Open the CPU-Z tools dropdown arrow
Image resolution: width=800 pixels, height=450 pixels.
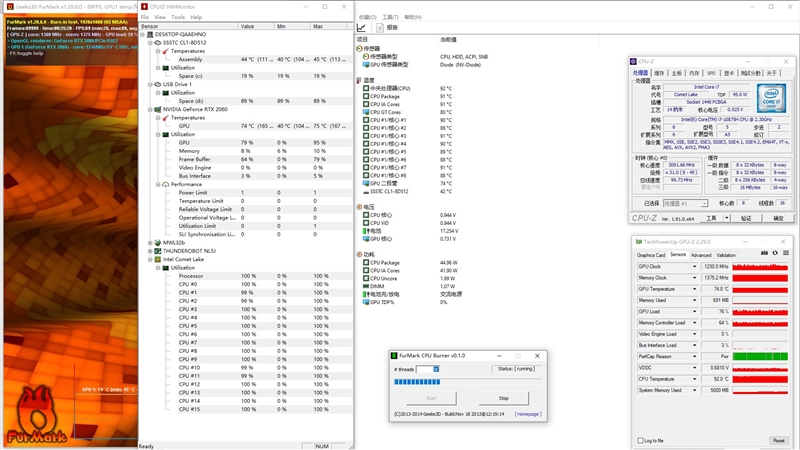click(727, 218)
